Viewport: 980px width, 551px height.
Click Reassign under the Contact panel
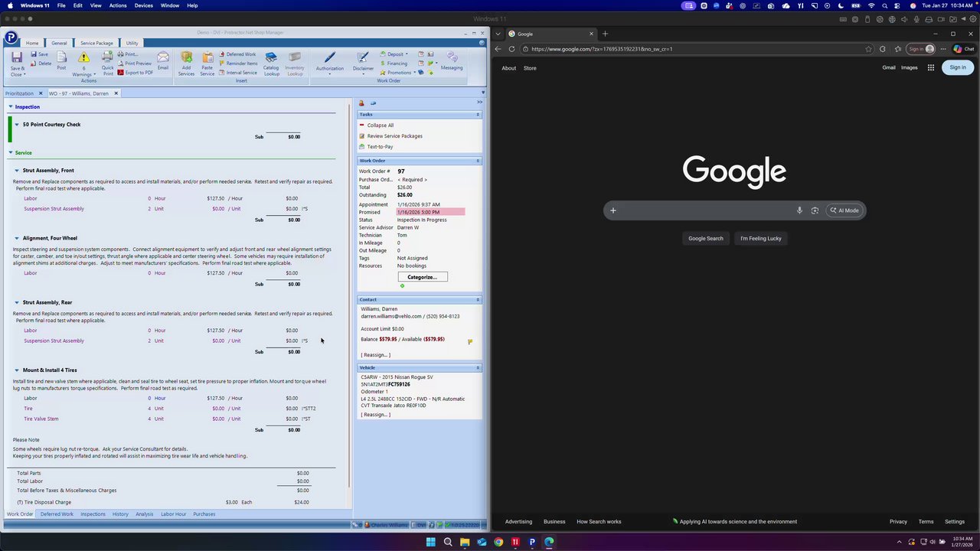click(376, 355)
